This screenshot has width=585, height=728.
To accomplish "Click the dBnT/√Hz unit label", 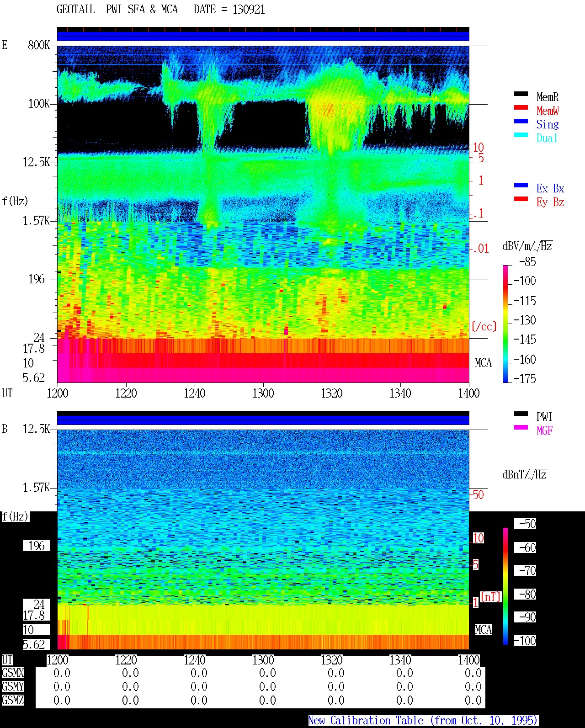I will [x=525, y=474].
